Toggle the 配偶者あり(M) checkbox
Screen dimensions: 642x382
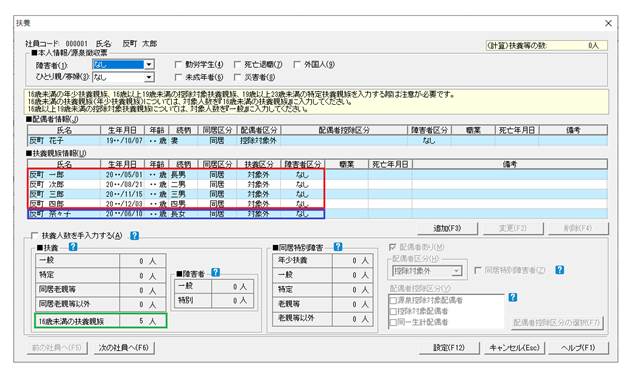coord(392,247)
